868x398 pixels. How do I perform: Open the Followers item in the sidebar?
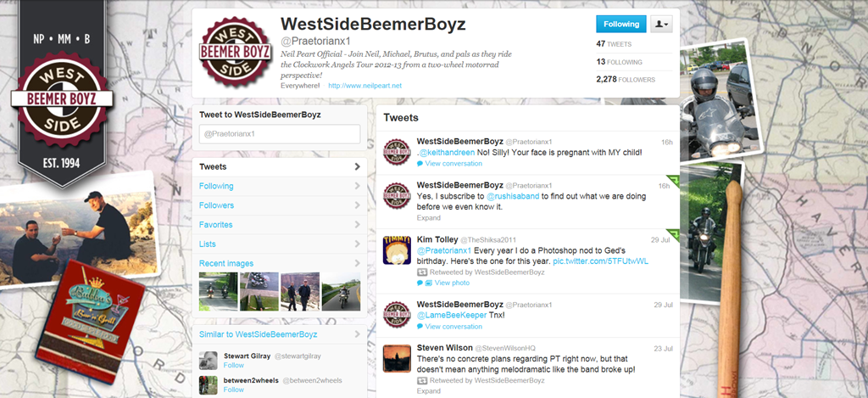click(280, 205)
